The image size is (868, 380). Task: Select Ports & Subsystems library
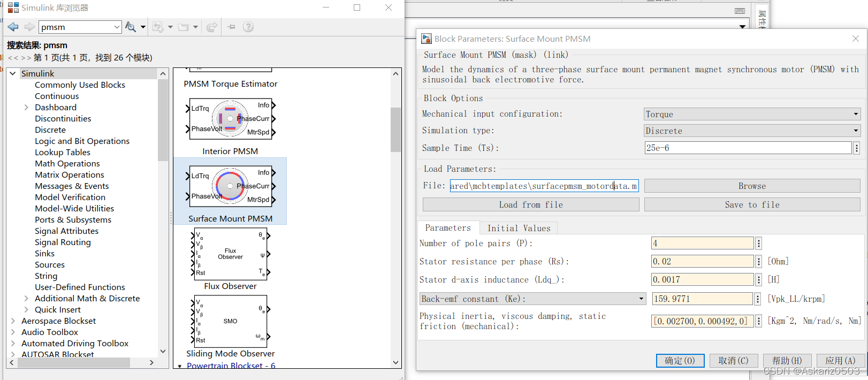[x=73, y=219]
